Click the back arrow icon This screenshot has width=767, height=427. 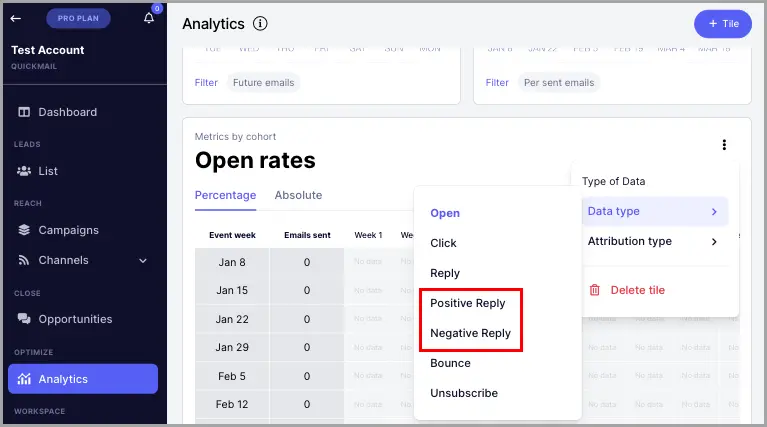pyautogui.click(x=16, y=19)
